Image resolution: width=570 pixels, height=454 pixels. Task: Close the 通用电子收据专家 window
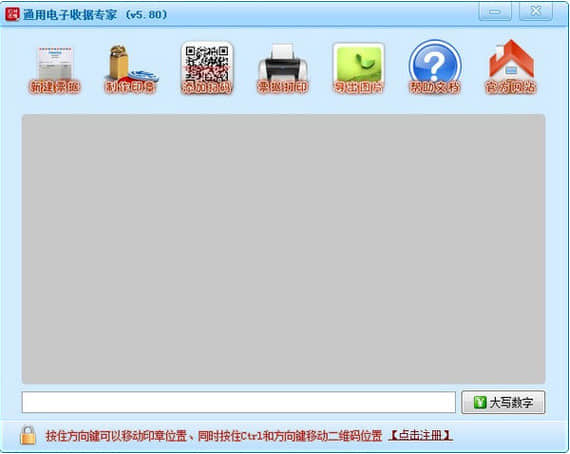[536, 12]
